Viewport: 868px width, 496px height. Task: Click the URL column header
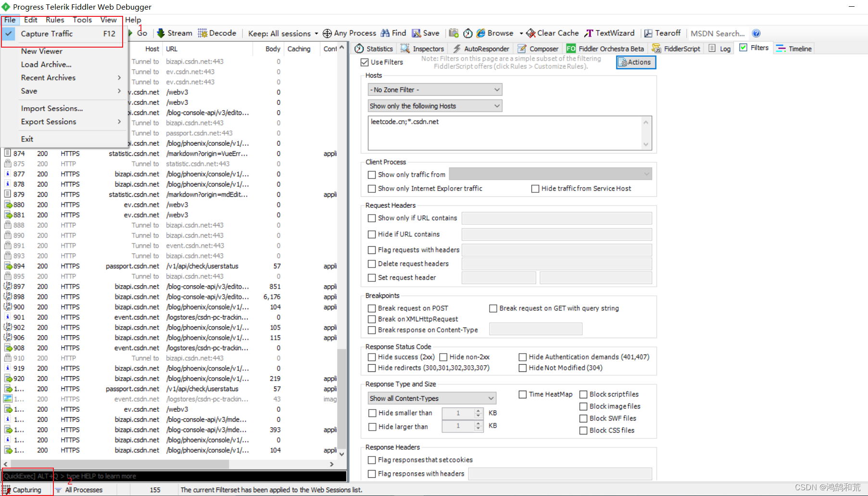tap(208, 49)
